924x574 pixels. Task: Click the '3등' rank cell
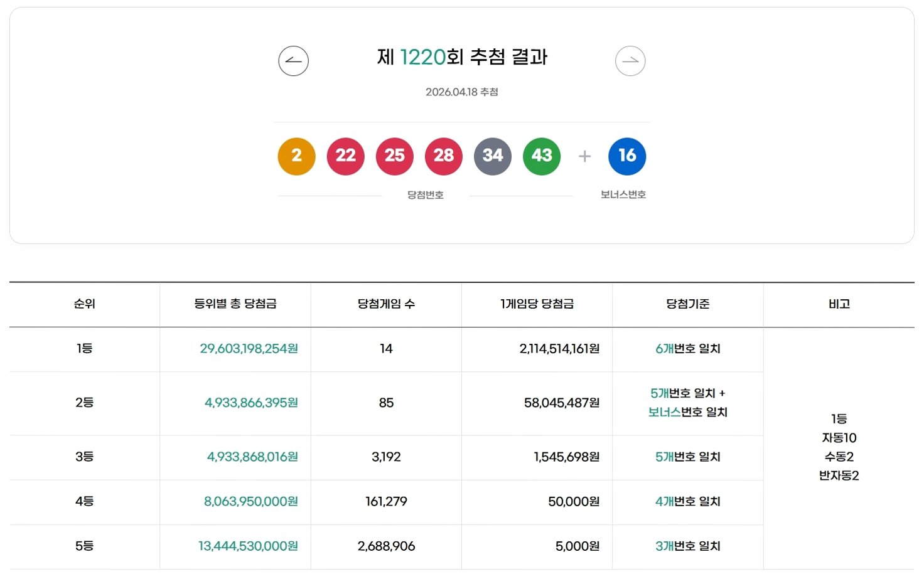pyautogui.click(x=85, y=457)
